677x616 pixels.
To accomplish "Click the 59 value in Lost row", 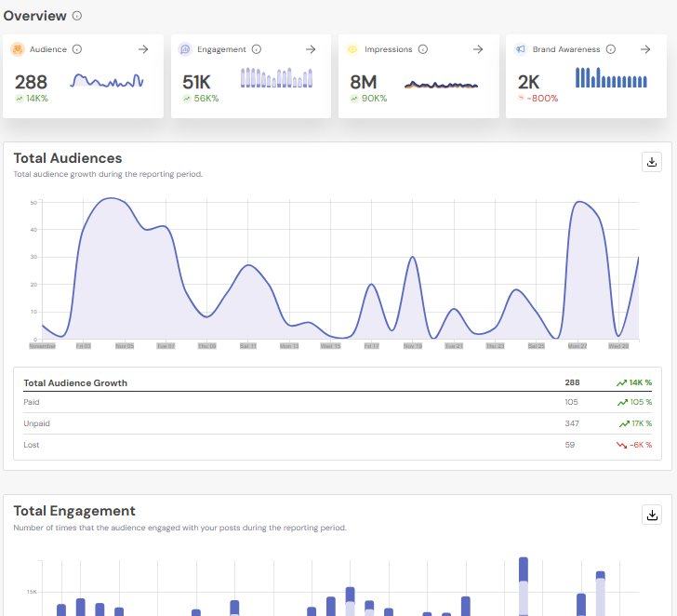I will 570,445.
